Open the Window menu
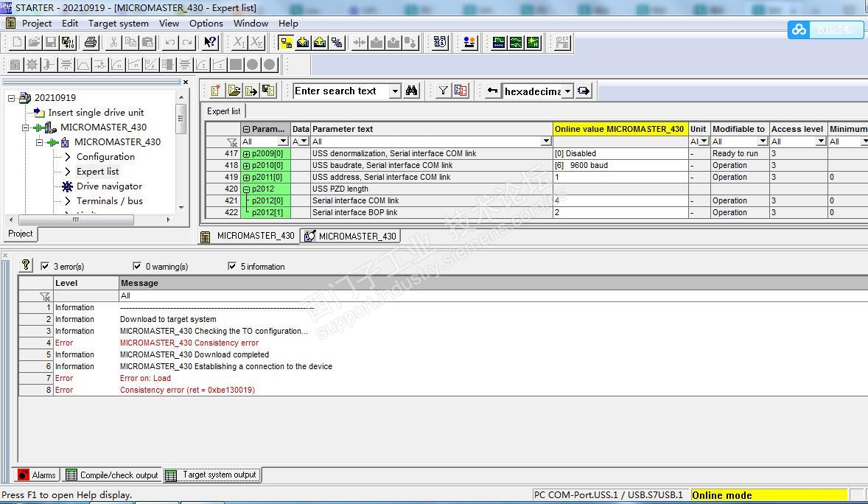 251,24
